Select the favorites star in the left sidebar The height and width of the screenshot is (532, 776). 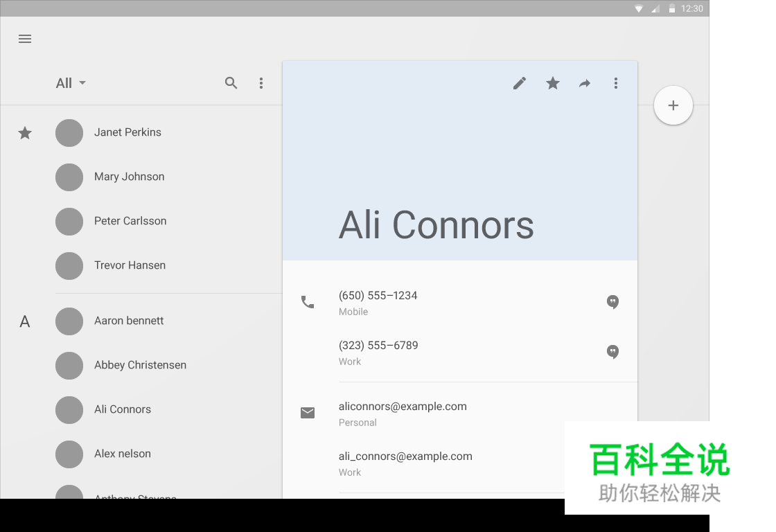(x=25, y=133)
